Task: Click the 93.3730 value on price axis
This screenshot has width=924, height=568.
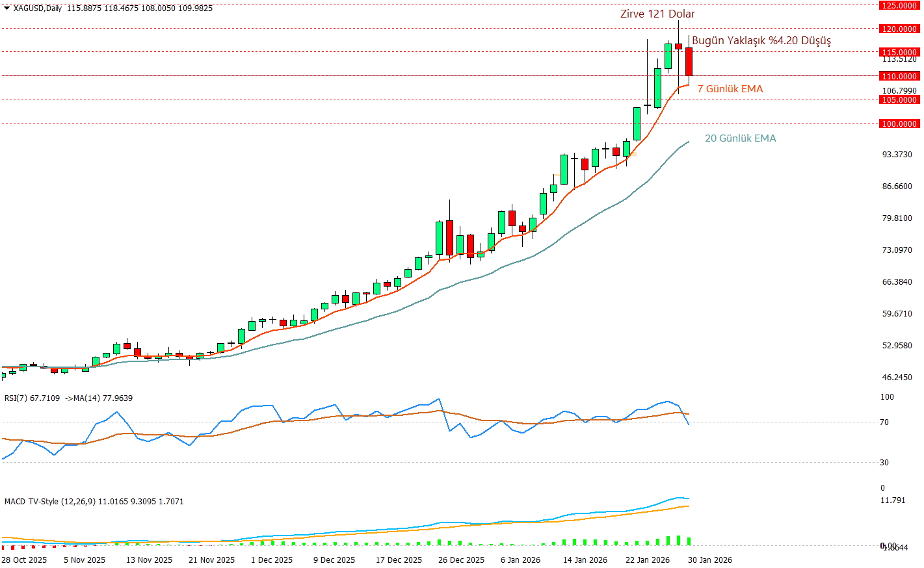Action: (x=897, y=155)
